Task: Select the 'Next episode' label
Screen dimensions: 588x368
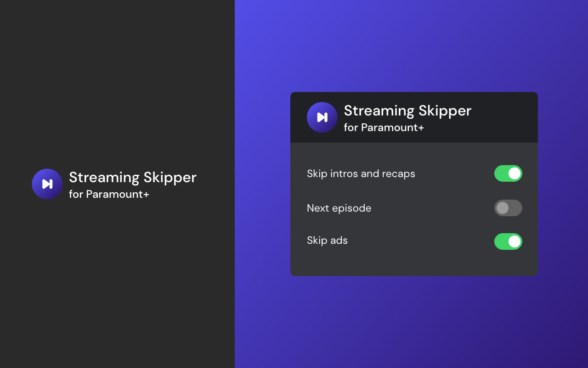Action: tap(339, 208)
